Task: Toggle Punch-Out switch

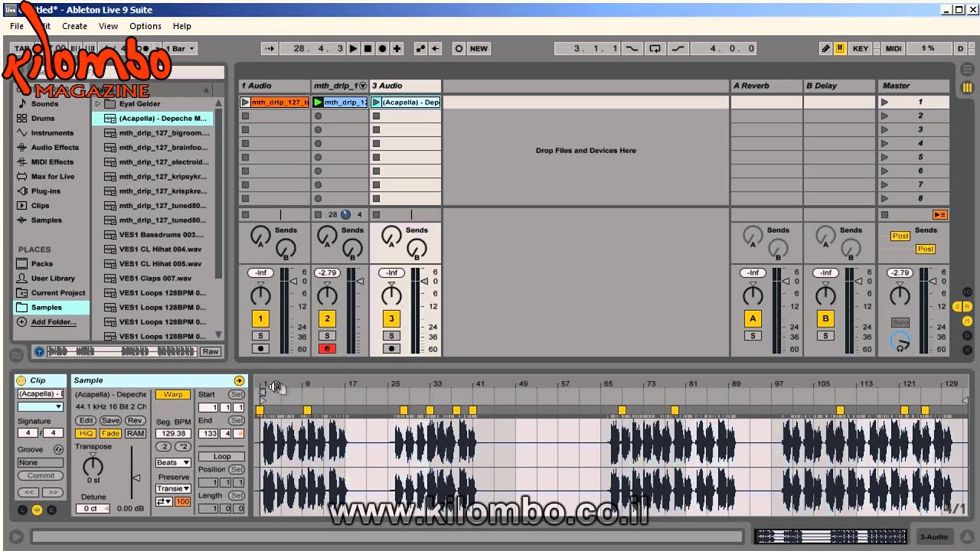Action: point(678,48)
